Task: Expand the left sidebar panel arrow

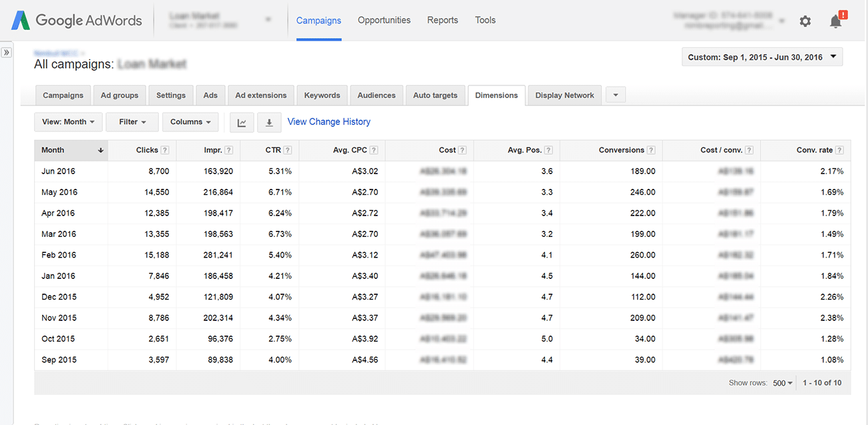Action: tap(7, 52)
